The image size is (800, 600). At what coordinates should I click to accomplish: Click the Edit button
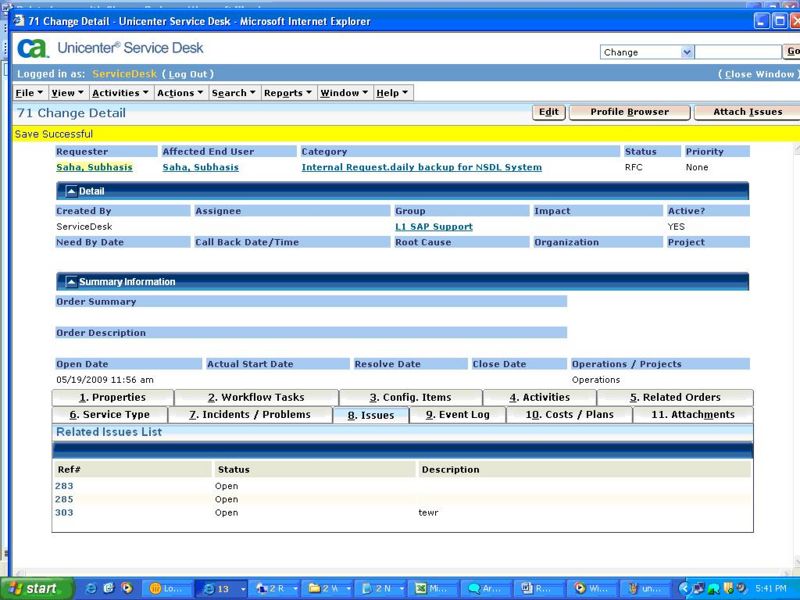click(x=548, y=112)
